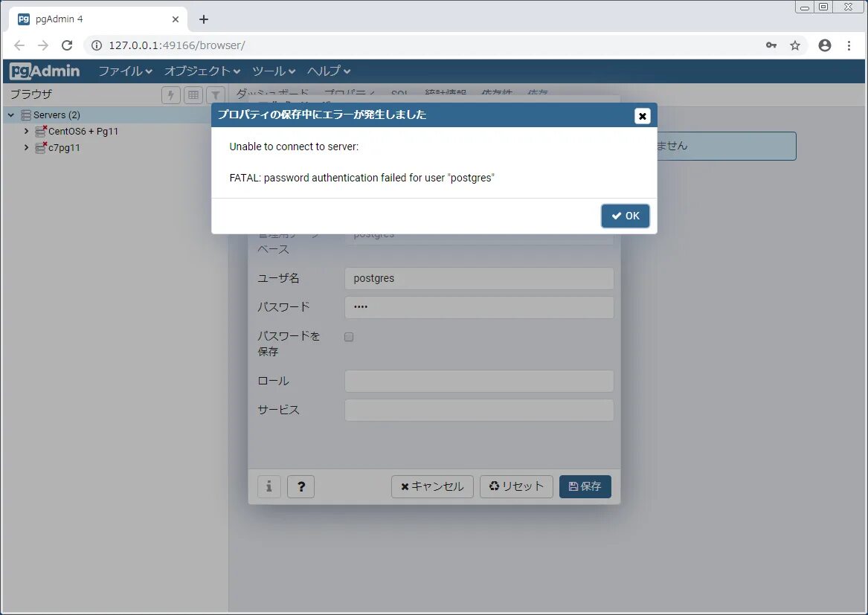
Task: Bookmark this page with the star icon
Action: (x=795, y=45)
